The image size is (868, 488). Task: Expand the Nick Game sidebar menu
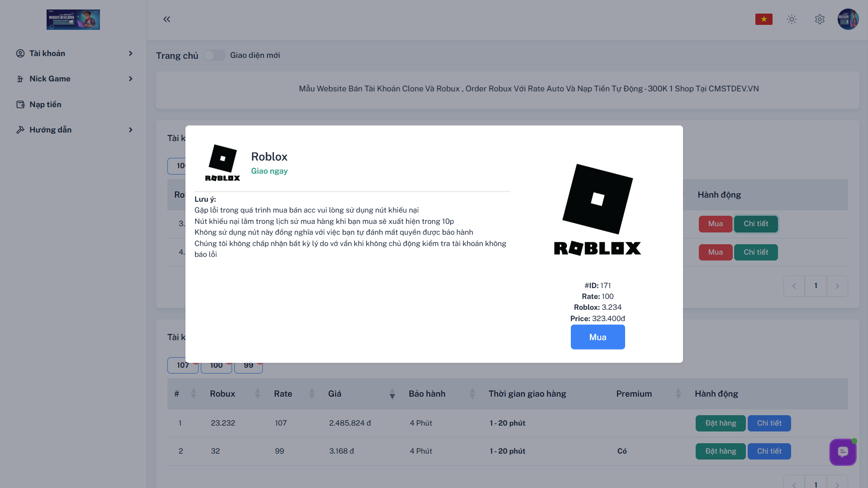[75, 79]
